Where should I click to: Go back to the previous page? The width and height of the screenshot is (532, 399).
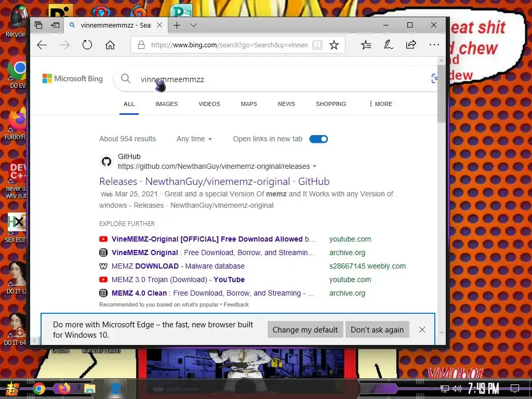click(x=42, y=45)
